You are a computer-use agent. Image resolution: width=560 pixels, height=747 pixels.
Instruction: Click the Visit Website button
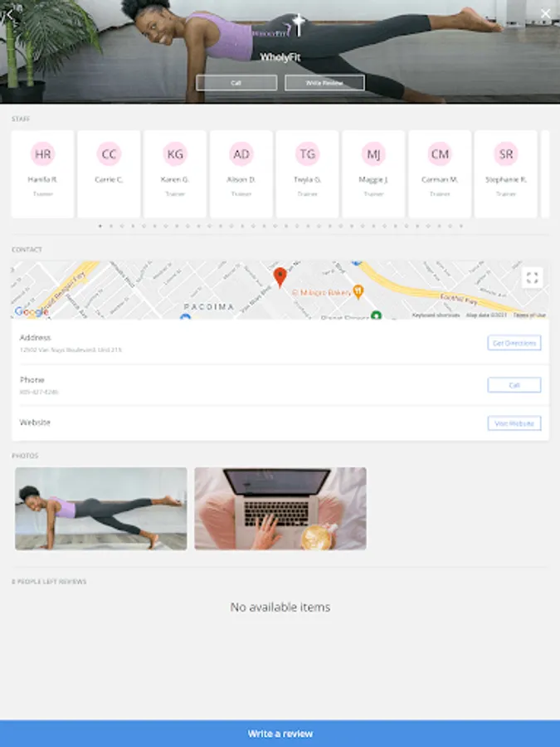[x=514, y=423]
